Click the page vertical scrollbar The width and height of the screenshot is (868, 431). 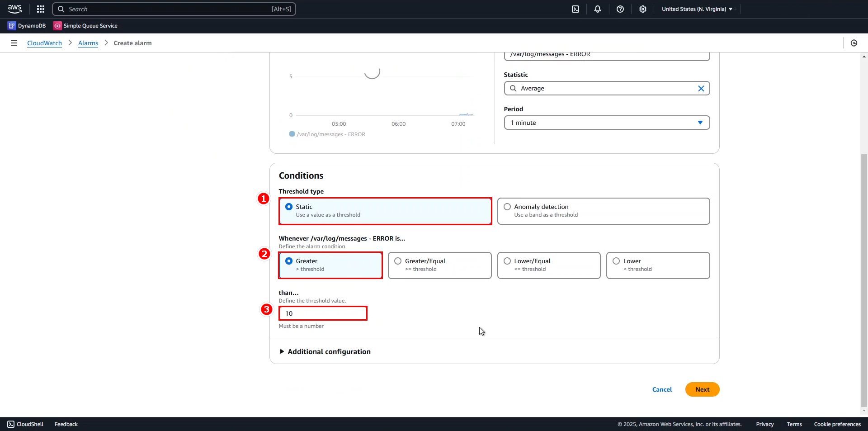864,280
